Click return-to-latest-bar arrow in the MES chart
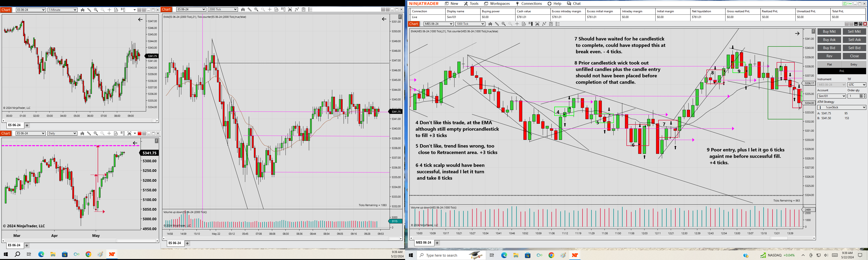Viewport: 868px width, 260px height. point(797,33)
